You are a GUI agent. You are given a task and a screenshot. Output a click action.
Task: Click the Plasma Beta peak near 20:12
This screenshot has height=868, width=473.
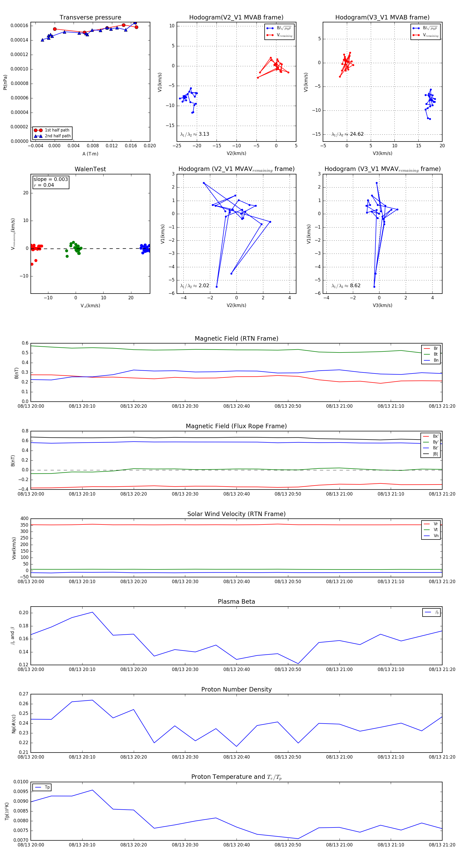coord(92,612)
